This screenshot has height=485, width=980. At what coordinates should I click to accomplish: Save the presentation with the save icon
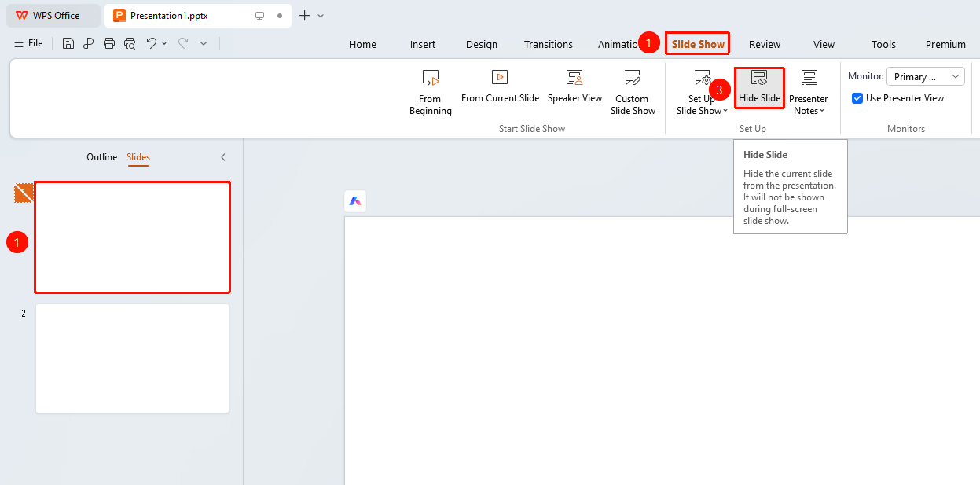pyautogui.click(x=68, y=43)
